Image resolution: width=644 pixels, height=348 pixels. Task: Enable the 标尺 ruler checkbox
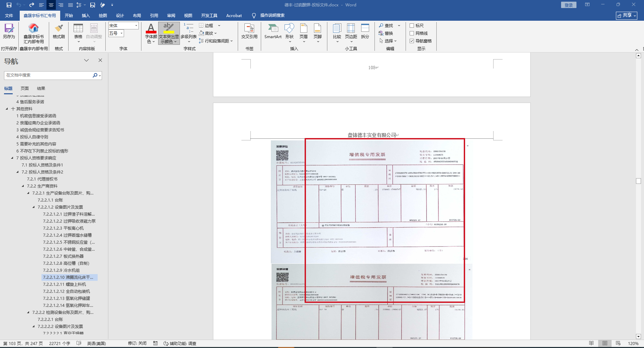412,25
